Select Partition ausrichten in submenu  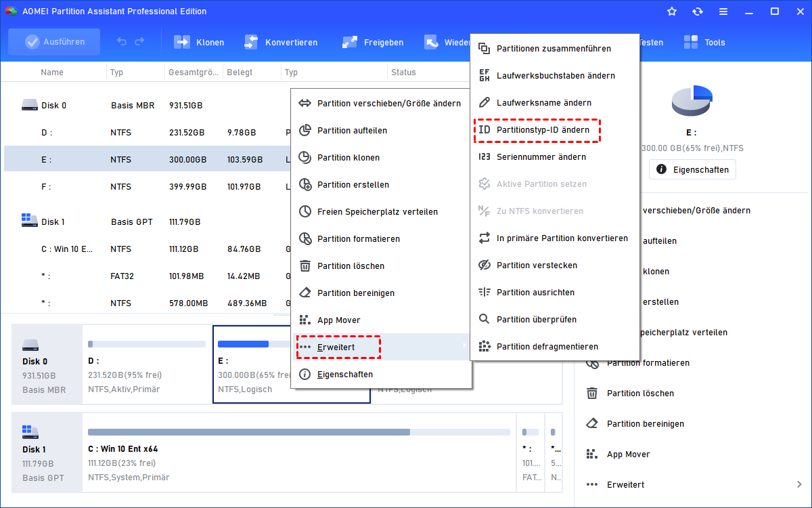click(555, 292)
